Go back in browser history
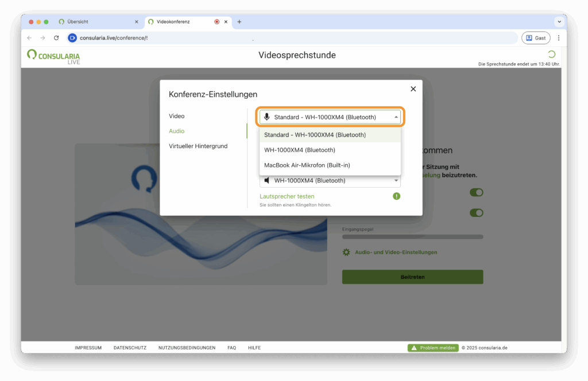This screenshot has height=381, width=588. 29,38
